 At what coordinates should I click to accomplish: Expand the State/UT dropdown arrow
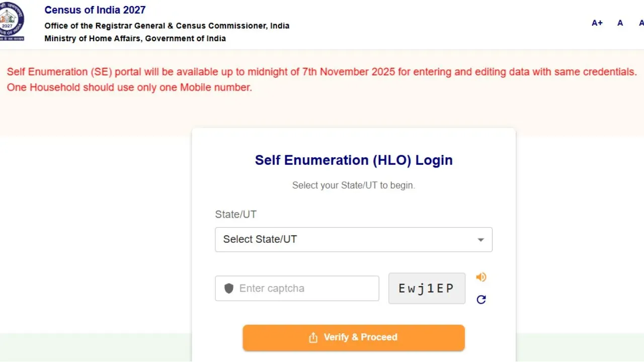(480, 240)
